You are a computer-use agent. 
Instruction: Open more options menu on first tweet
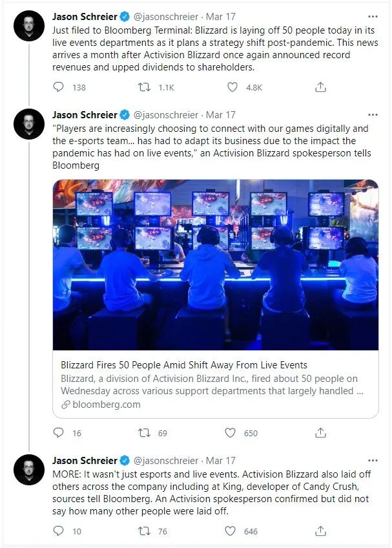(x=373, y=16)
